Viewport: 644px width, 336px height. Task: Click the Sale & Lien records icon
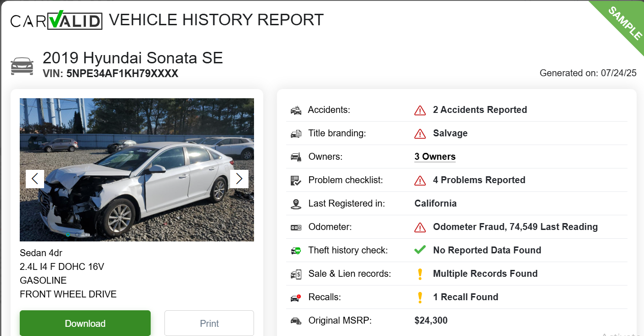click(296, 274)
